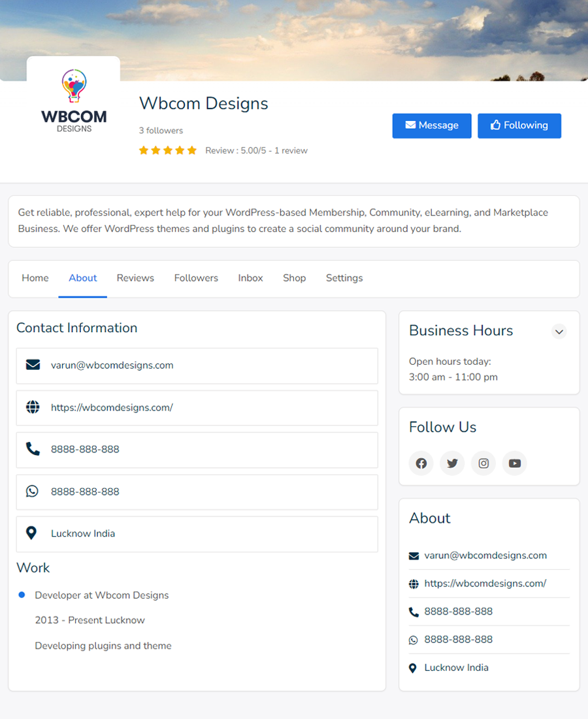Click the phone icon in Contact Information
The height and width of the screenshot is (719, 588).
pyautogui.click(x=32, y=449)
